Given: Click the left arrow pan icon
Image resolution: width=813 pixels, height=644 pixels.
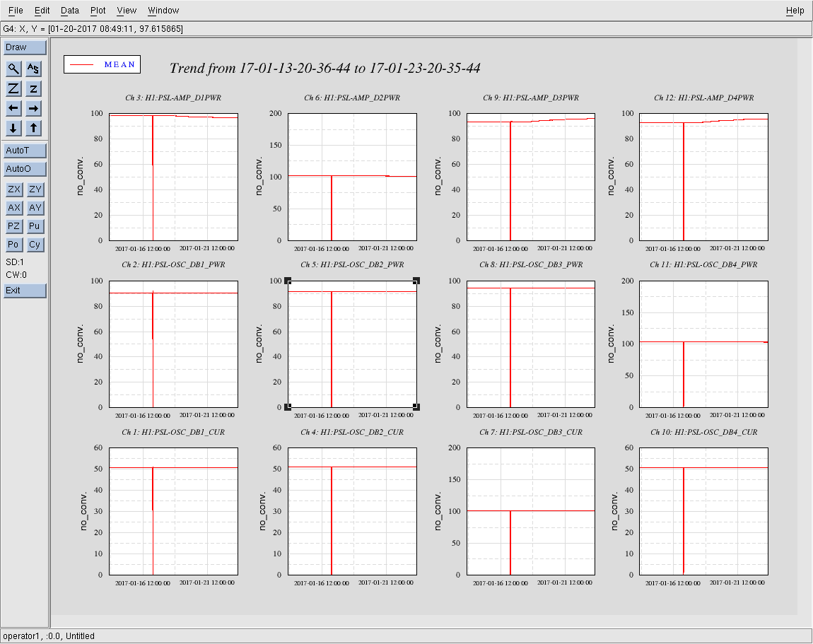Looking at the screenshot, I should point(13,108).
